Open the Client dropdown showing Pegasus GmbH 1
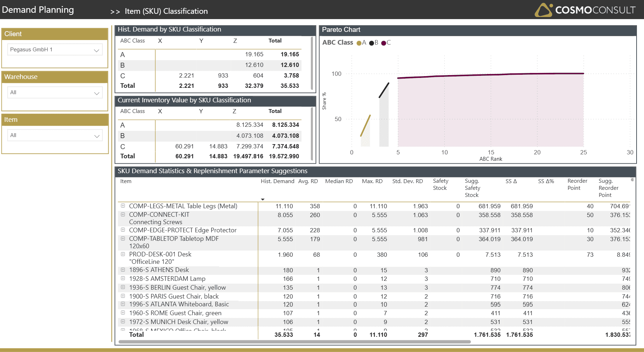 click(x=55, y=50)
